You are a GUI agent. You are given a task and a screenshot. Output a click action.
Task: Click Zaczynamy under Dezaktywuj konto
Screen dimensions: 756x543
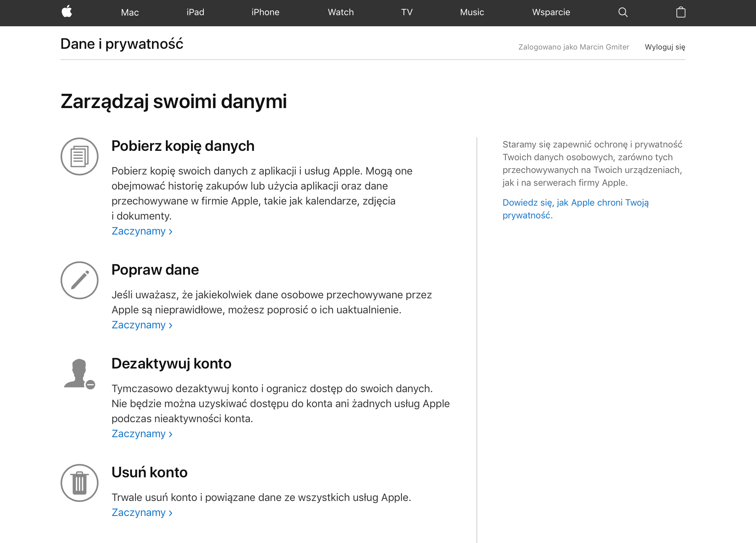(x=142, y=434)
